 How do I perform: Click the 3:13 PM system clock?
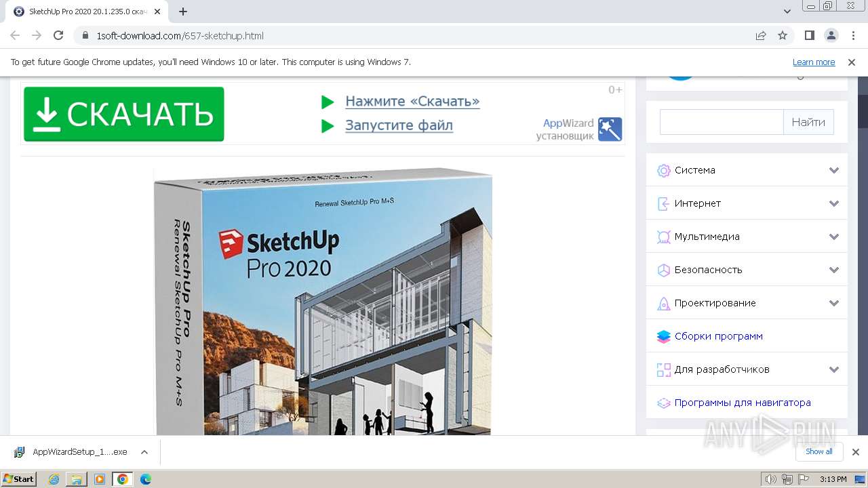[x=833, y=479]
